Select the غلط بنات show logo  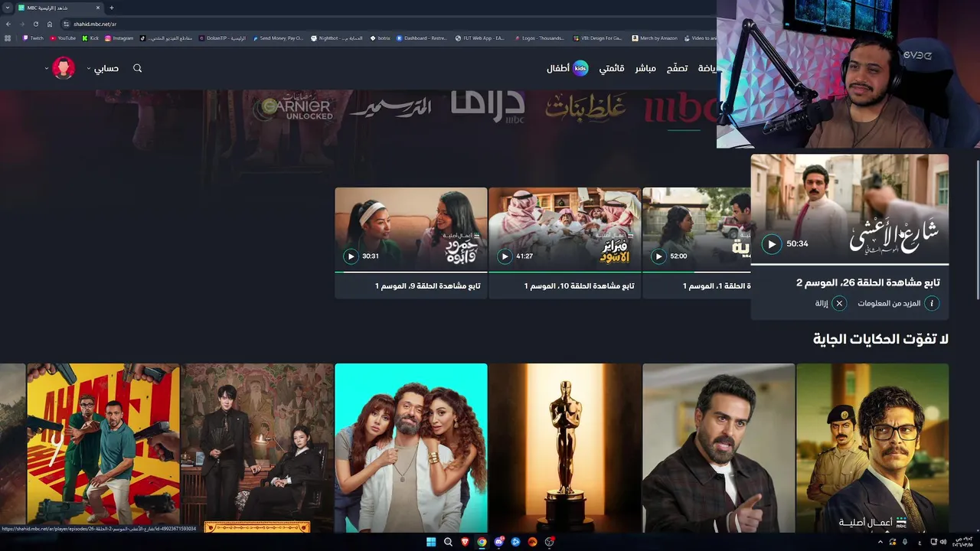point(586,109)
